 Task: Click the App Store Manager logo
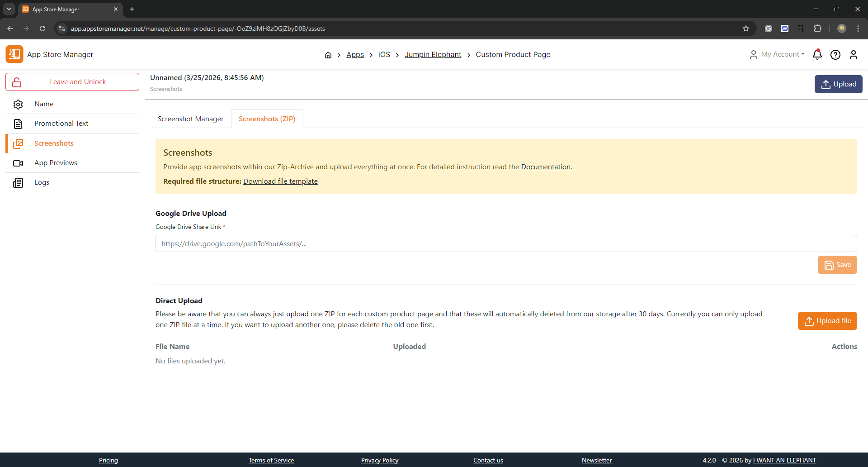click(14, 54)
